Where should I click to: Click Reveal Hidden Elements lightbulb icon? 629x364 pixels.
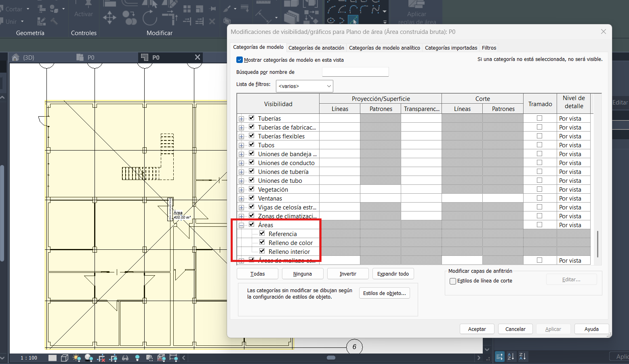137,358
